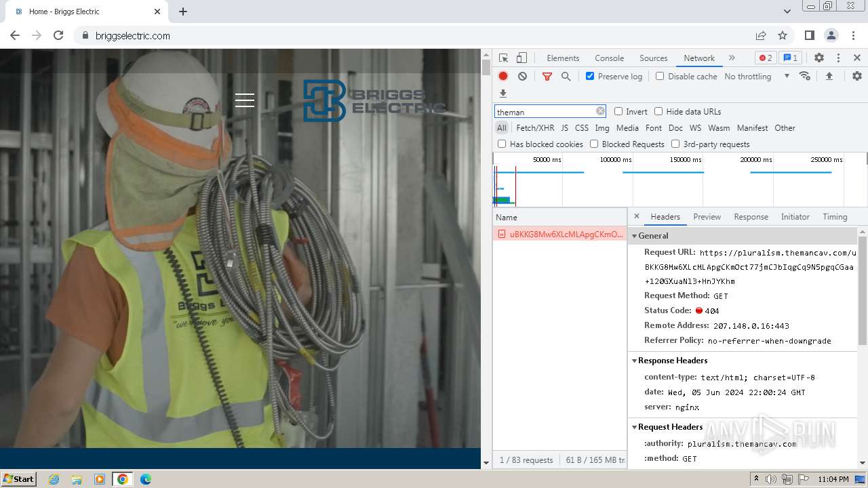Select the uBKKG8Mw6XLcMLApgCKmO request row
This screenshot has width=868, height=488.
559,234
